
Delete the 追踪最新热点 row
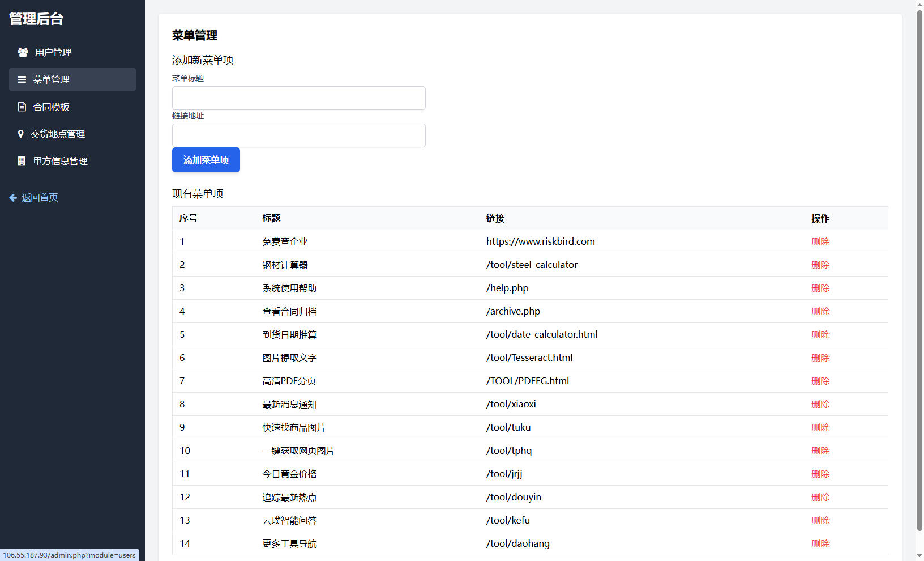(820, 497)
